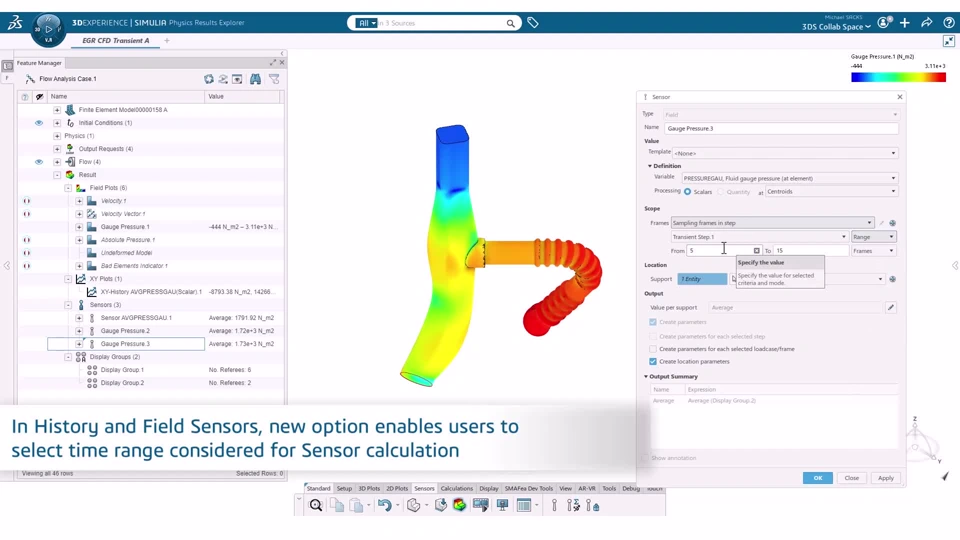Open the 3DS Collab Space selector

(836, 27)
